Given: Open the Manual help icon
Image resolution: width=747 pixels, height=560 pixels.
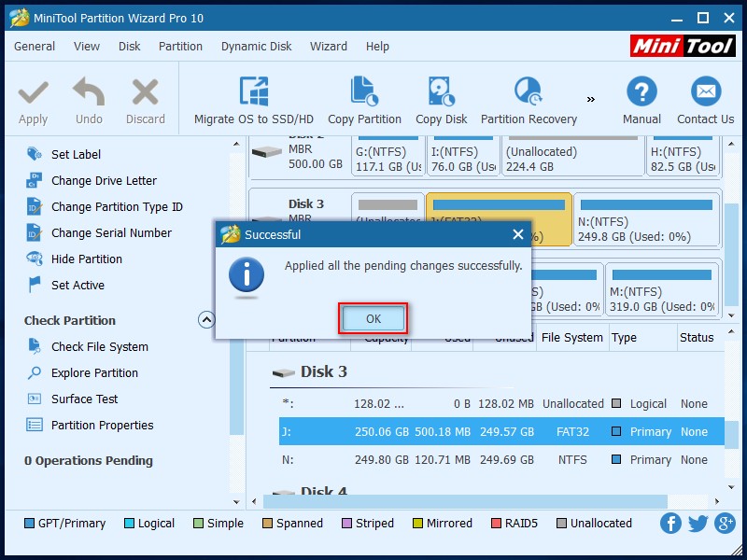Looking at the screenshot, I should click(641, 91).
